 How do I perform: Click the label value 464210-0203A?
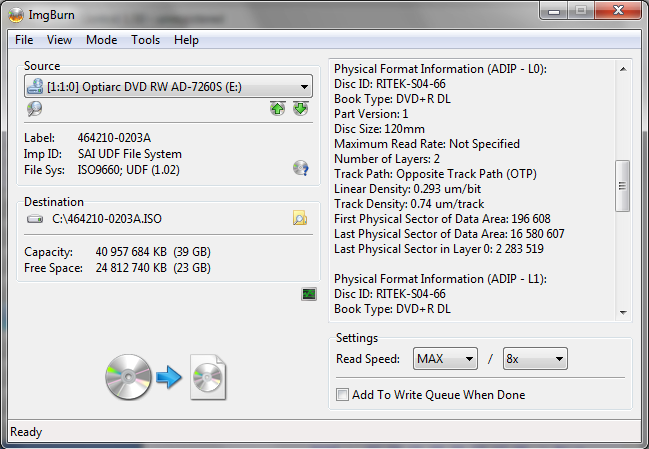114,138
